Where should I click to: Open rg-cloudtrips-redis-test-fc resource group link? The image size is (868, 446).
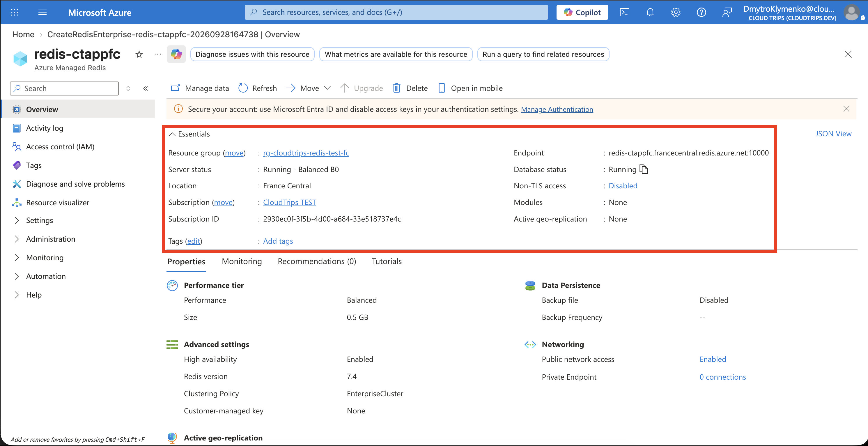click(306, 153)
